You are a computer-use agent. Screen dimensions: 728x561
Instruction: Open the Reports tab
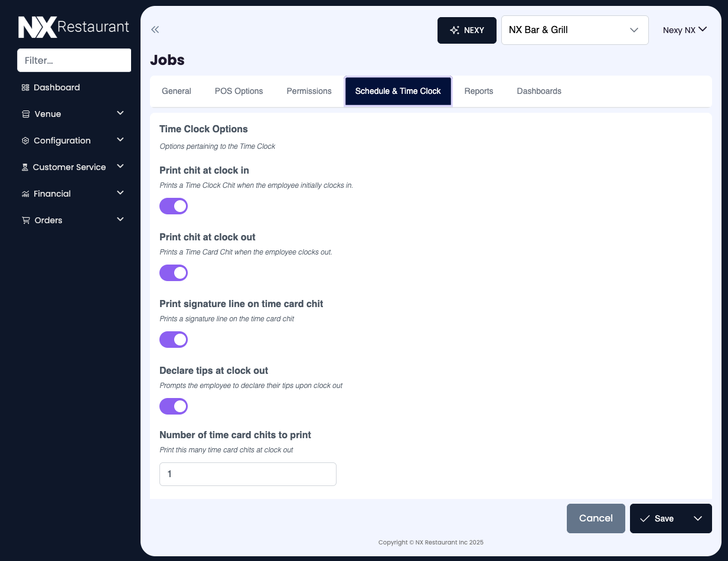point(478,91)
